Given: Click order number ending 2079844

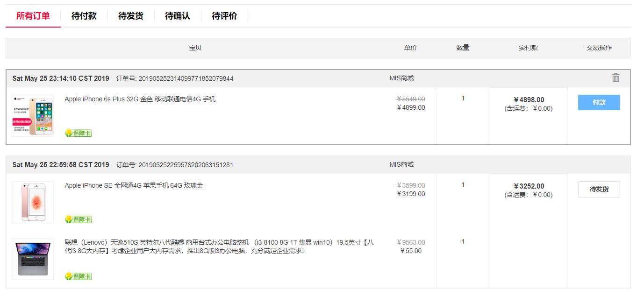Looking at the screenshot, I should tap(186, 78).
